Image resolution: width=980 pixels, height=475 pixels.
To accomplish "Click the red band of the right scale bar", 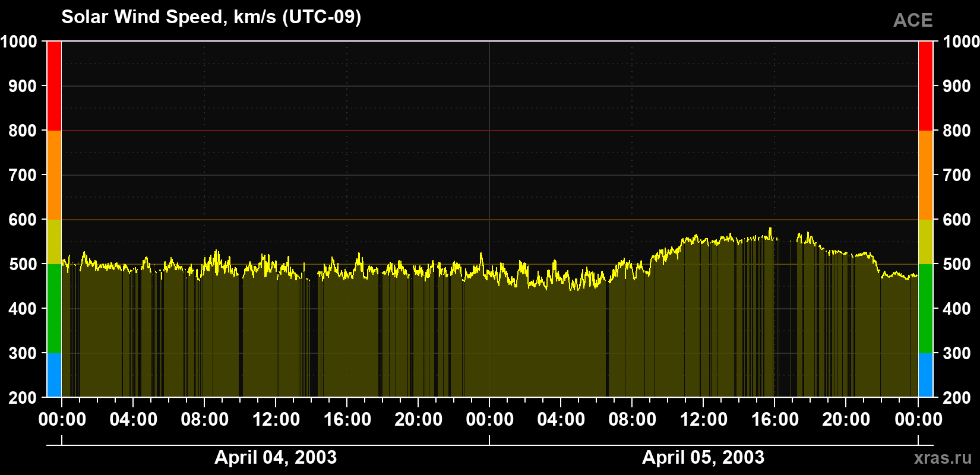I will click(926, 86).
